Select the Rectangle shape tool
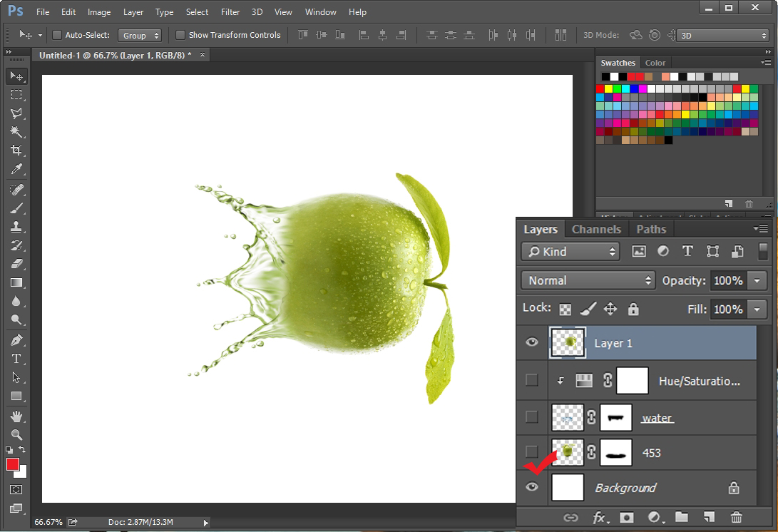 tap(16, 396)
